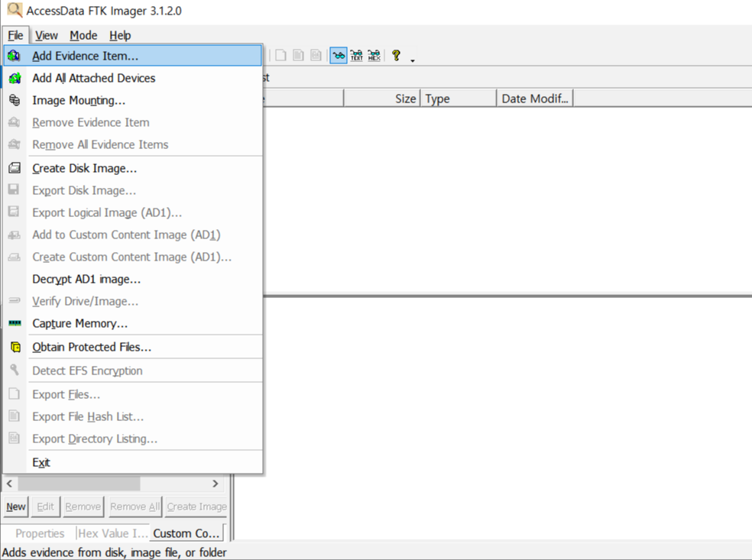
Task: Click the Date Modified column header
Action: coord(535,99)
